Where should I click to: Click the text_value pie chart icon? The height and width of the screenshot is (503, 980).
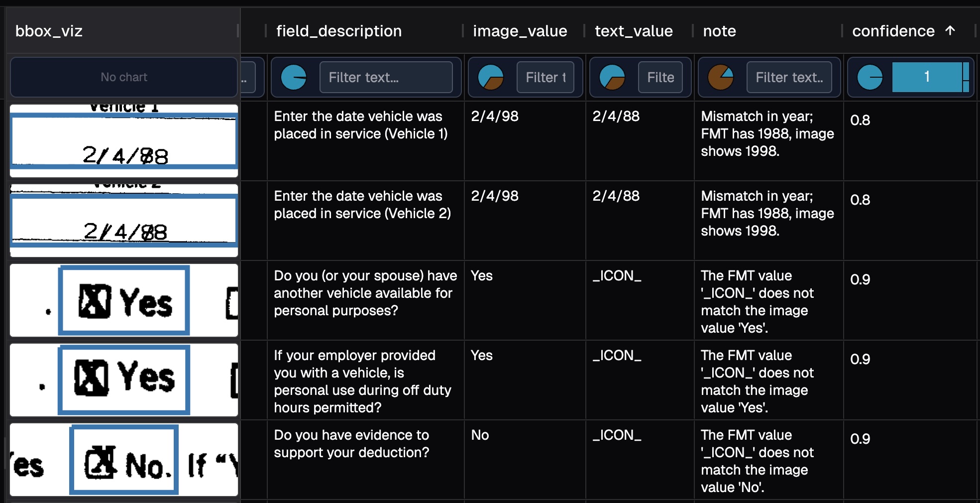coord(612,77)
